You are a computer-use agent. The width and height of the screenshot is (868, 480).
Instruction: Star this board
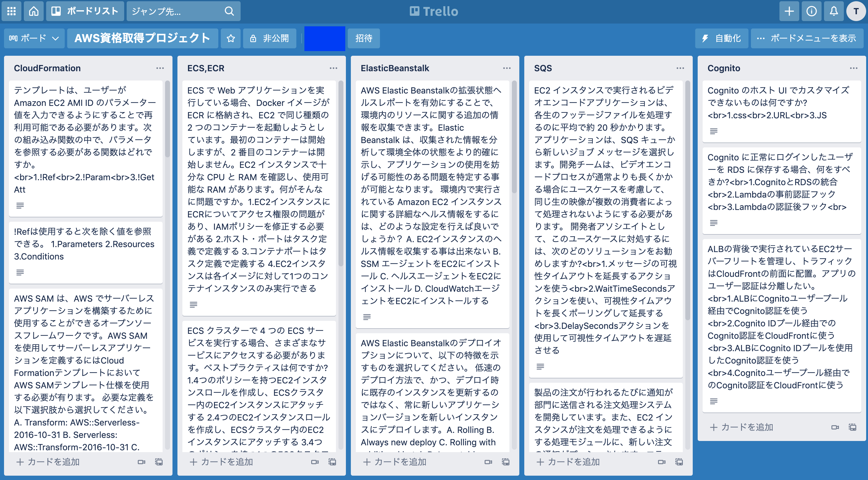click(231, 38)
